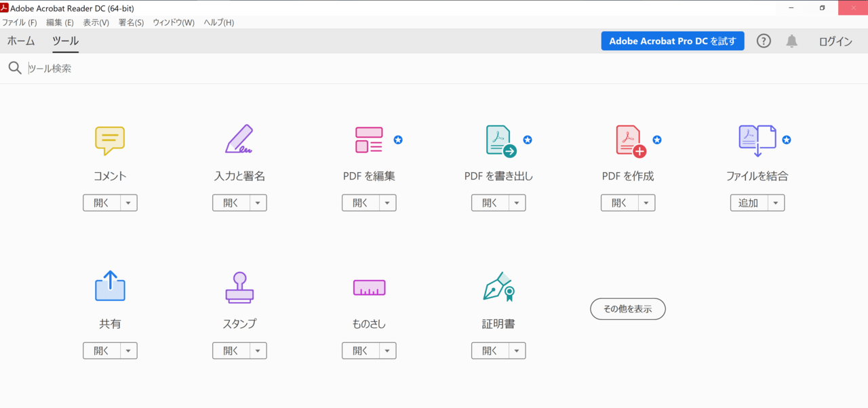
Task: Click the コメント speech bubble icon
Action: 110,141
